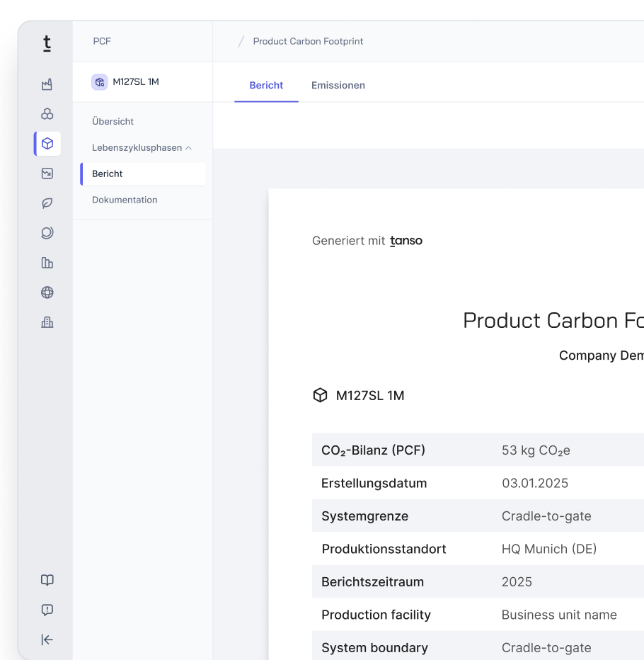Open Übersicht in the side menu
Image resolution: width=644 pixels, height=660 pixels.
[x=113, y=122]
